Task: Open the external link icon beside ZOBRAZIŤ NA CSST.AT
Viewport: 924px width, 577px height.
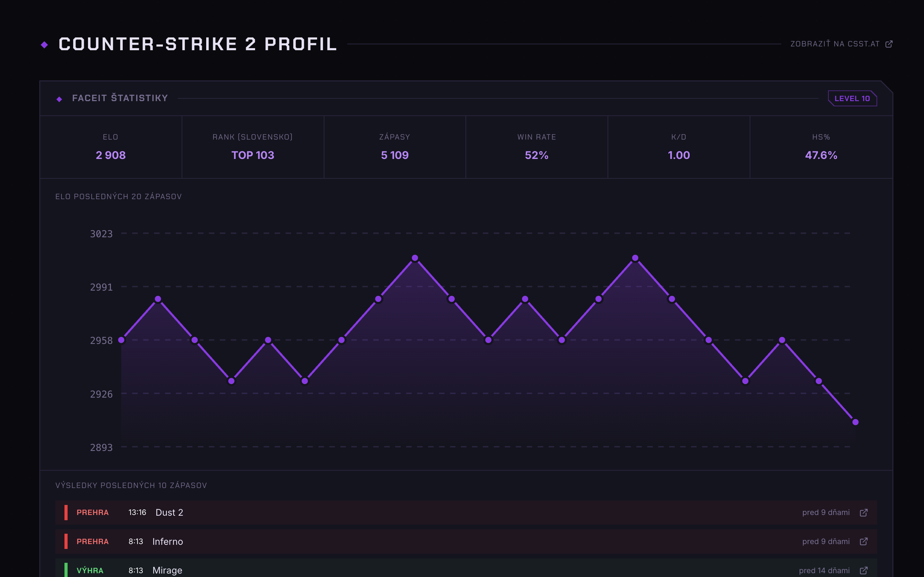Action: 890,44
